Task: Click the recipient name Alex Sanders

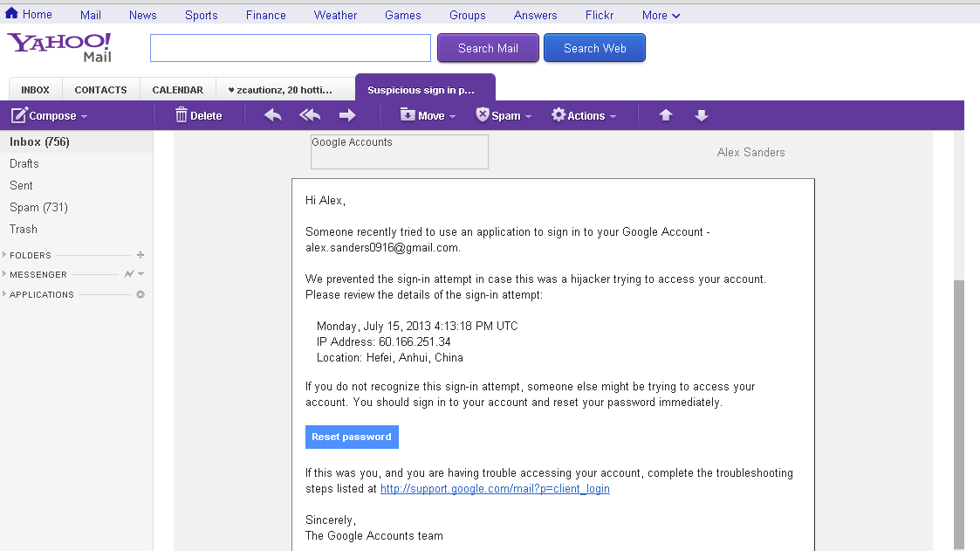Action: (x=750, y=152)
